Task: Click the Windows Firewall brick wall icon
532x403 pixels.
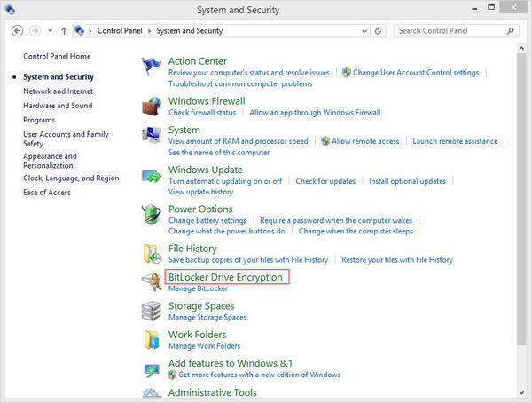Action: click(151, 106)
